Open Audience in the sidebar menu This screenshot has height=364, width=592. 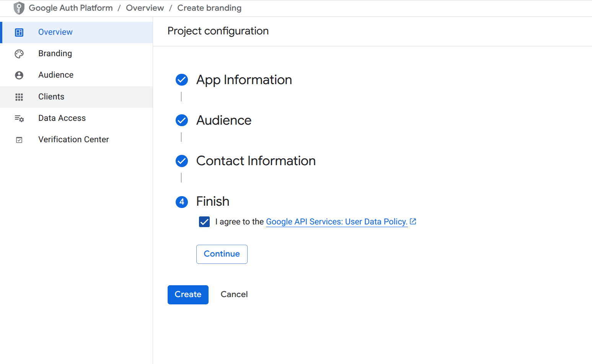pos(77,75)
